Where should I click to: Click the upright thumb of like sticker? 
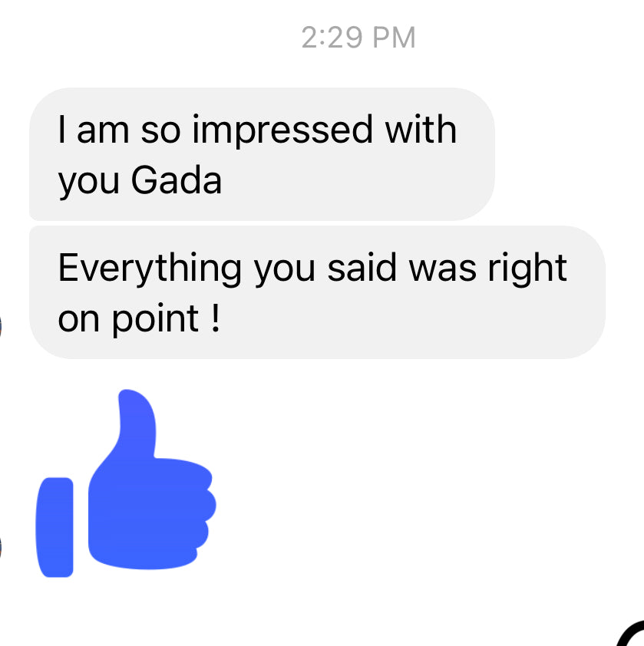tap(136, 424)
